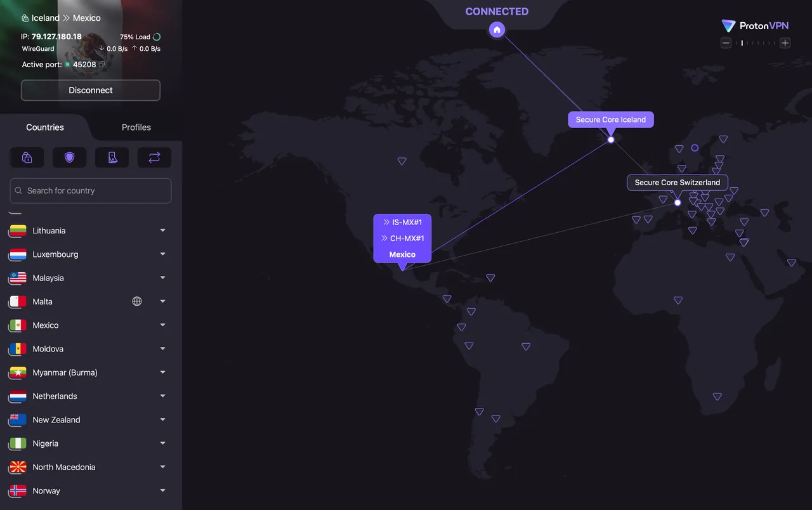Click the Malta globe info icon
The image size is (812, 510).
coord(137,301)
